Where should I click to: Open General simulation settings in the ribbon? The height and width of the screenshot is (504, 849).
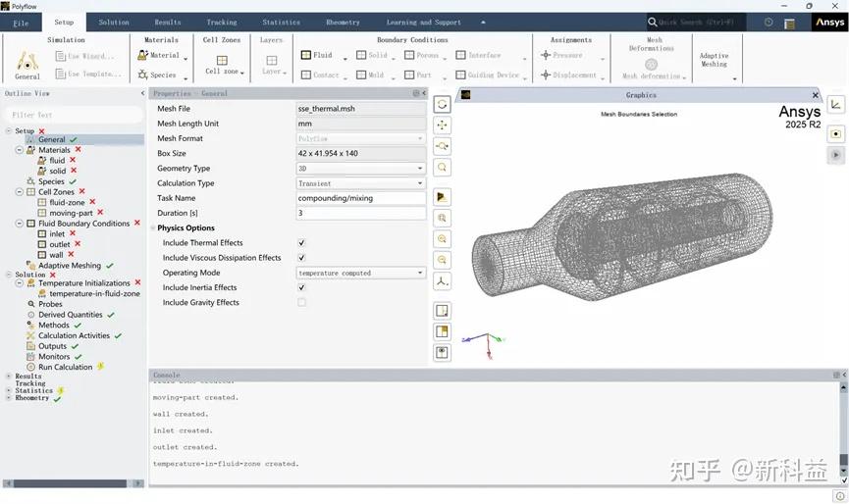click(x=27, y=66)
